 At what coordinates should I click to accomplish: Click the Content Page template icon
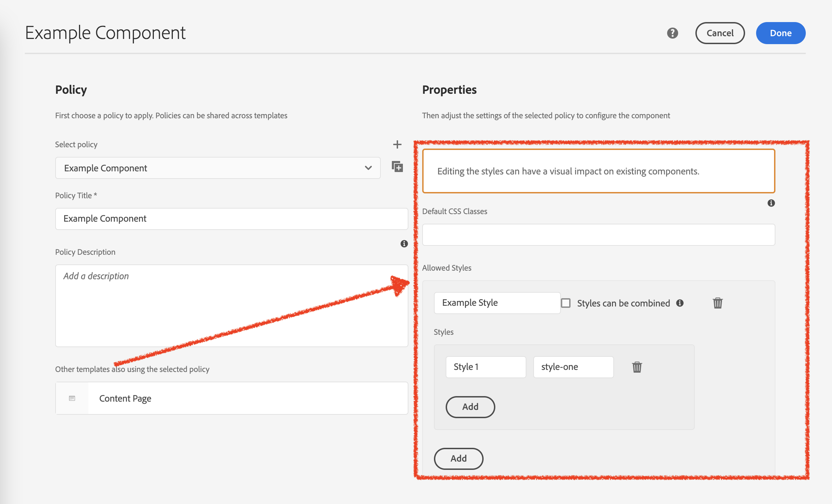[x=72, y=399]
